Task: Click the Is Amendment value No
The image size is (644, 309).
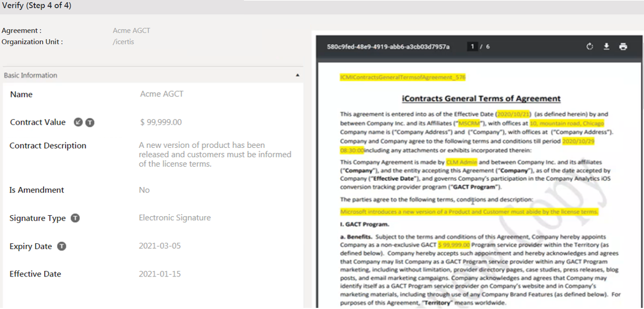Action: click(x=144, y=190)
